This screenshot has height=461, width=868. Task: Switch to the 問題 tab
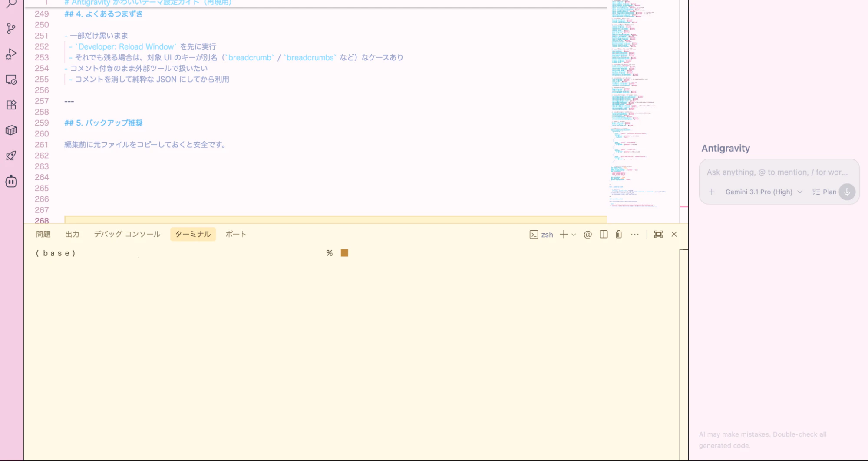pos(43,234)
